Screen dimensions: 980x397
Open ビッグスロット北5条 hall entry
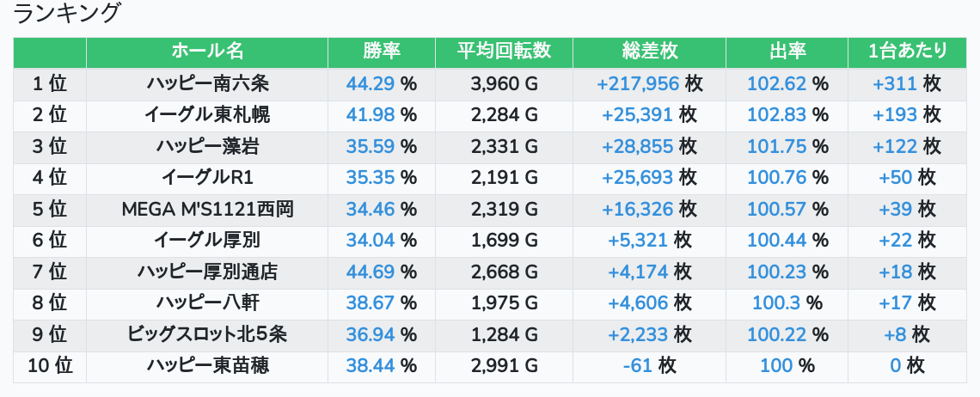point(207,335)
